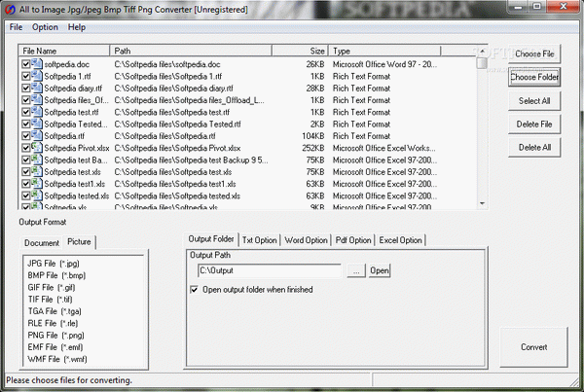
Task: Click Microsoft Office Word 97 type cell
Action: 385,64
